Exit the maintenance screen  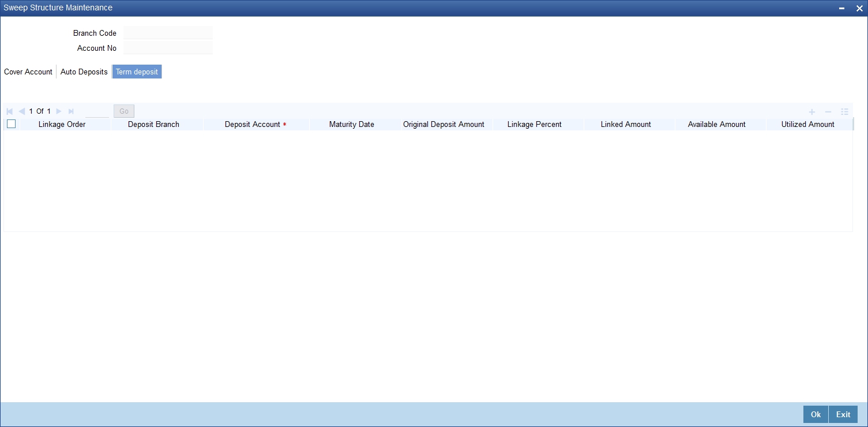click(843, 414)
